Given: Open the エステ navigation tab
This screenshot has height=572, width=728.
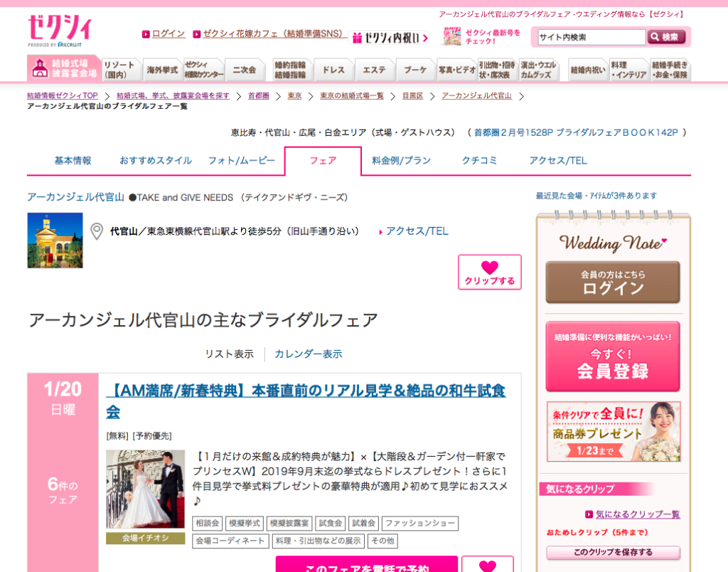Looking at the screenshot, I should (374, 70).
